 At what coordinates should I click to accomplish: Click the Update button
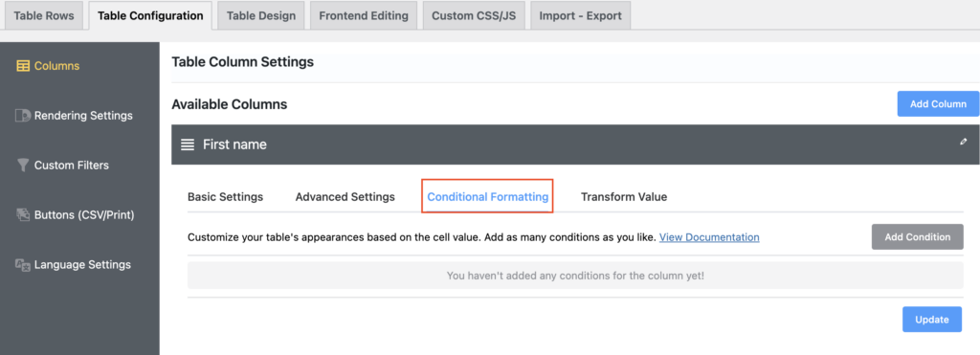tap(932, 320)
